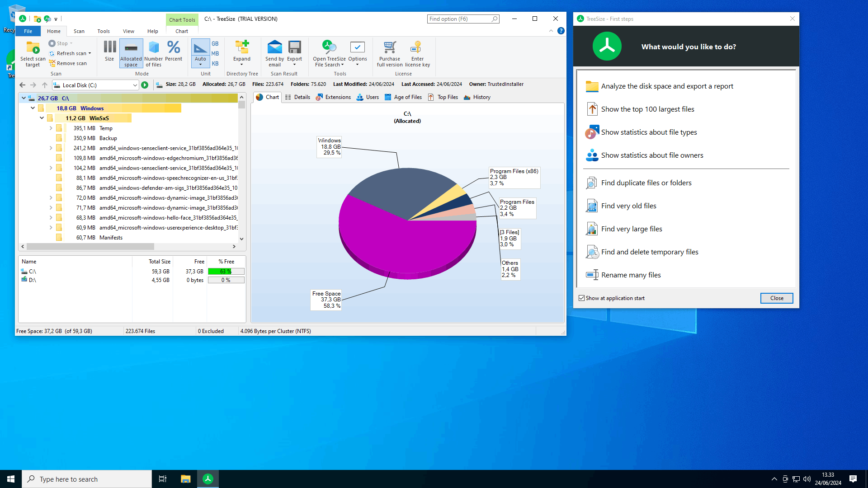
Task: Collapse the C:\ root tree node
Action: click(x=24, y=98)
